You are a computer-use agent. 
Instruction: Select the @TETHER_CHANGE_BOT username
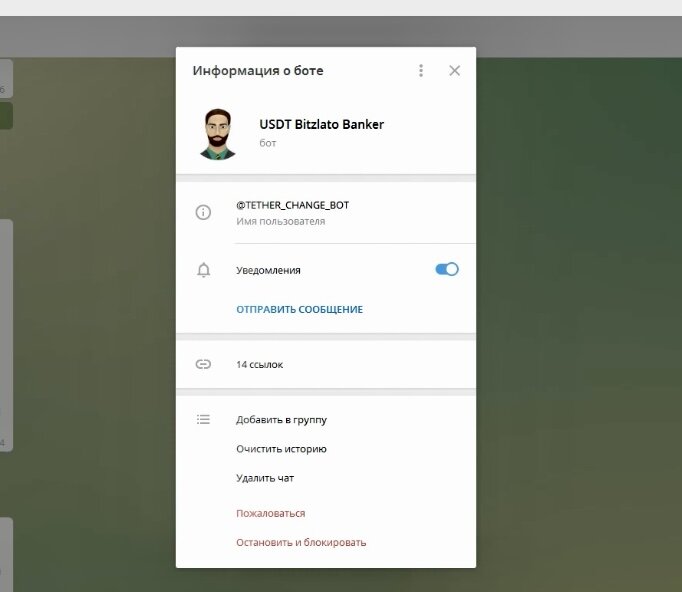click(x=292, y=205)
